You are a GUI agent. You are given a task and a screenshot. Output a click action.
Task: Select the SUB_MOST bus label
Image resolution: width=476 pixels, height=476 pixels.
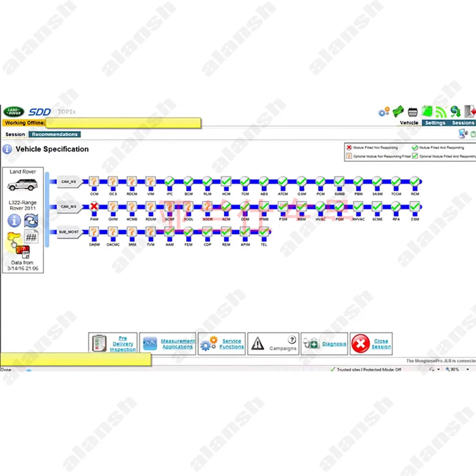coord(69,232)
